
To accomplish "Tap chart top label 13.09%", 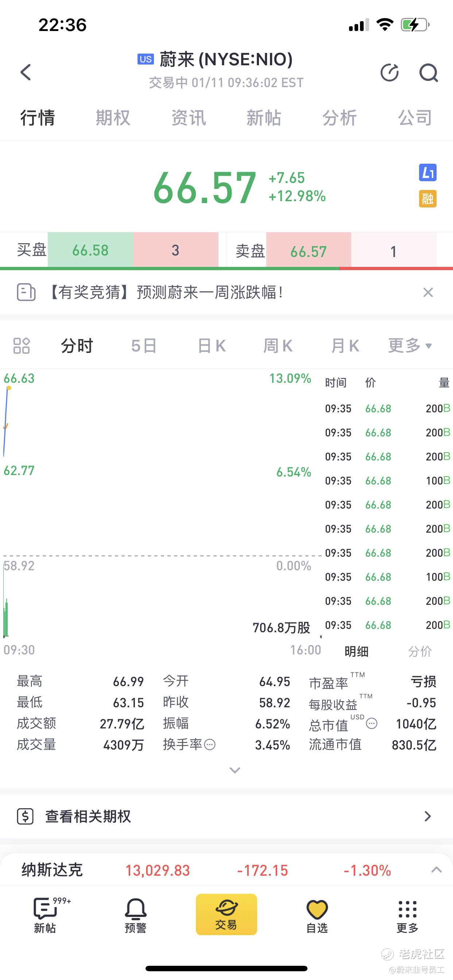I will pos(290,378).
